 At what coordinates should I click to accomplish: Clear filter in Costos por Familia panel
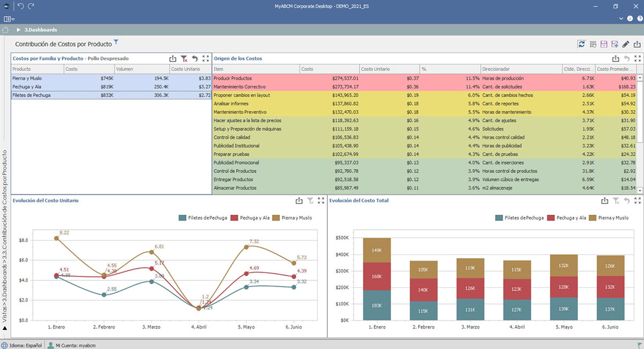pyautogui.click(x=184, y=59)
